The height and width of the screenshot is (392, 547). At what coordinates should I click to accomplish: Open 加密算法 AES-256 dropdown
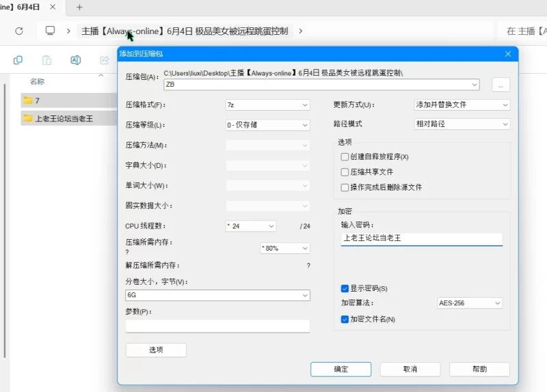point(470,303)
